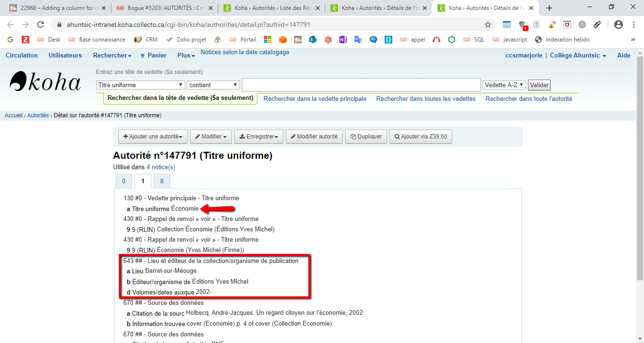Click the Koha logo

(x=45, y=82)
